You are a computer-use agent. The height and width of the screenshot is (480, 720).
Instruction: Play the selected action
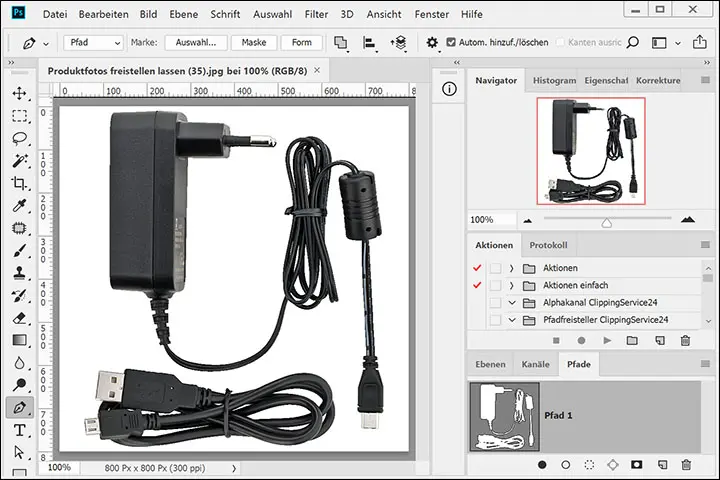point(607,340)
